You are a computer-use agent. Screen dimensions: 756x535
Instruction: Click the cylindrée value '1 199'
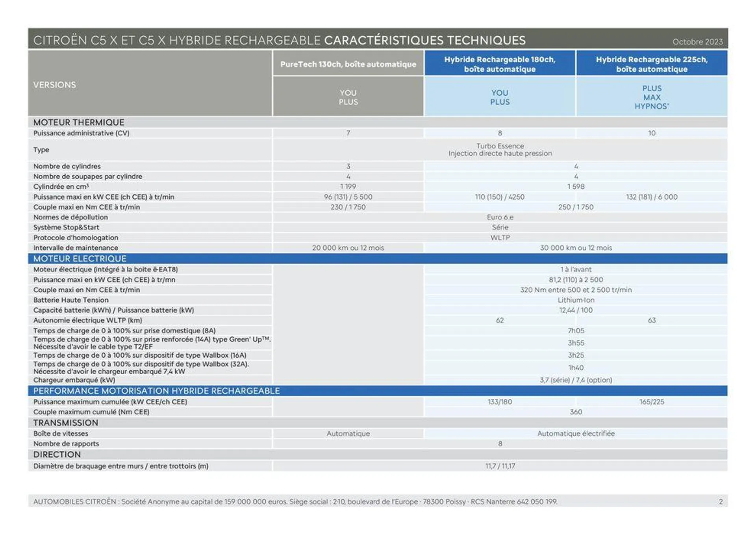pyautogui.click(x=348, y=186)
